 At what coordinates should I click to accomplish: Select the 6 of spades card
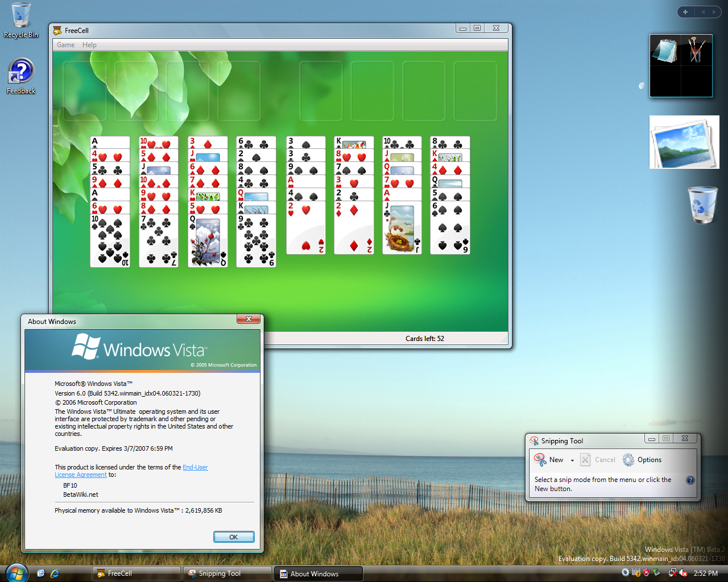tap(450, 227)
